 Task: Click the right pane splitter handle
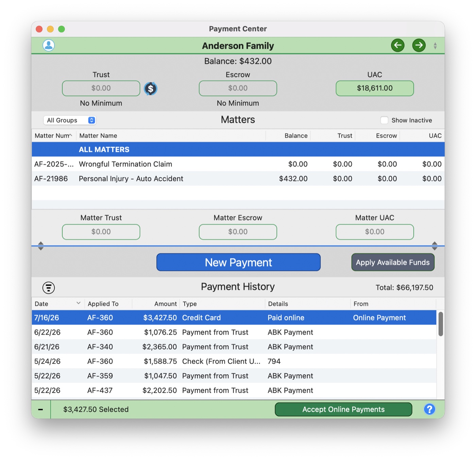click(435, 246)
